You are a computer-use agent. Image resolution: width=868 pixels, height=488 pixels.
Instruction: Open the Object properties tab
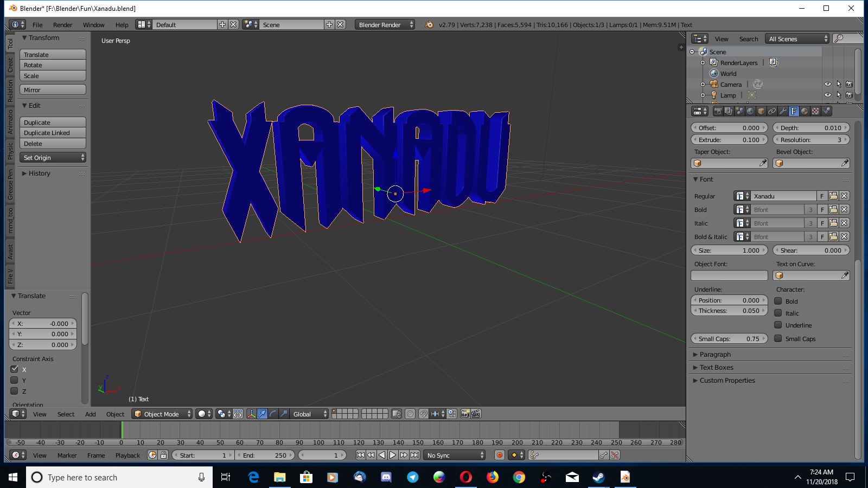(x=761, y=111)
